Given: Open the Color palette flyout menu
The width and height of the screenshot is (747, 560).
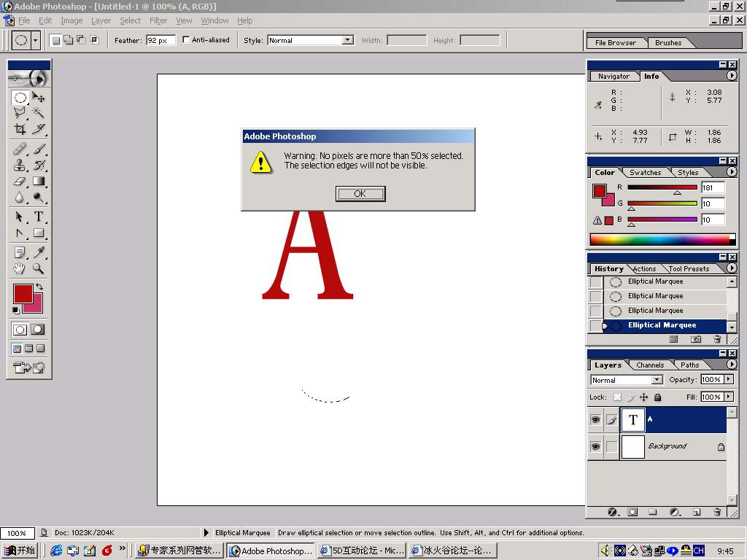Looking at the screenshot, I should click(731, 172).
